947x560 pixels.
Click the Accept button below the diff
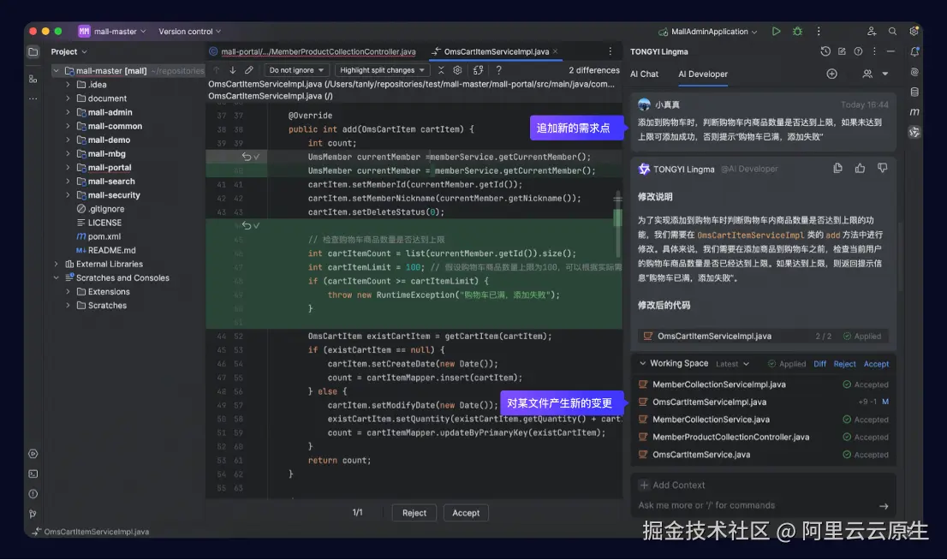pos(466,513)
